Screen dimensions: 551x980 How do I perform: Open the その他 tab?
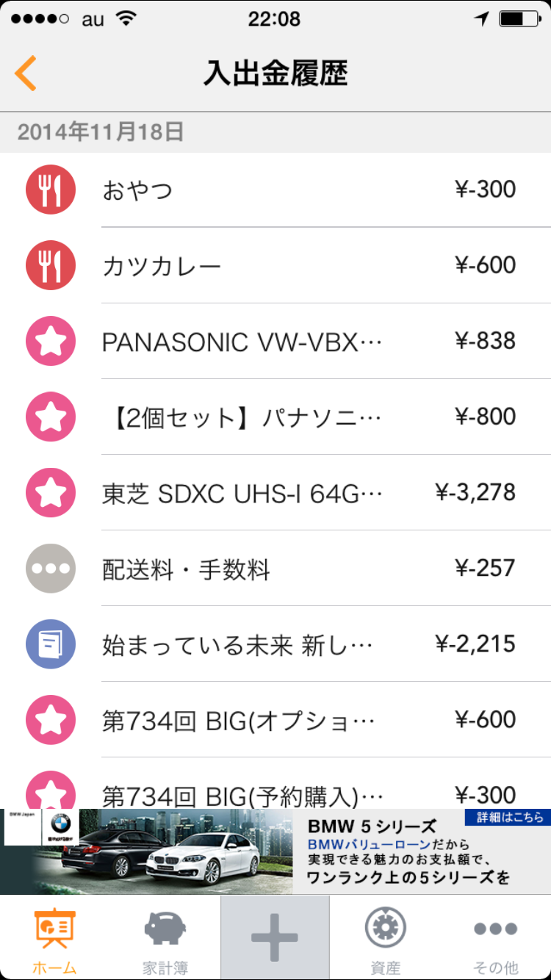pos(496,938)
